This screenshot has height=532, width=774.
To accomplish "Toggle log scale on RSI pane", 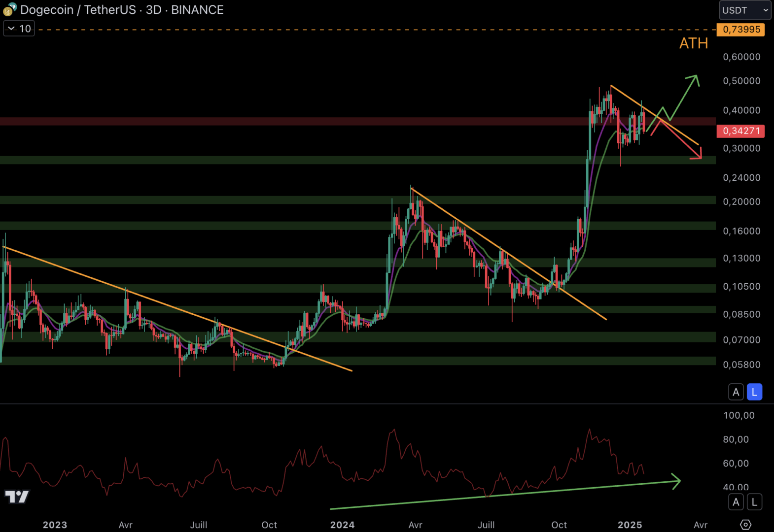I will point(754,502).
